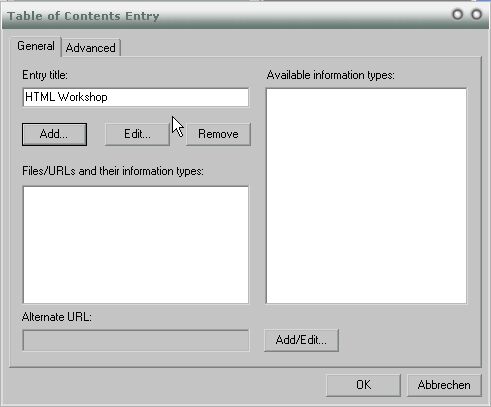Screen dimensions: 491x407
Task: Click the rightmost circular title bar button
Action: point(477,14)
